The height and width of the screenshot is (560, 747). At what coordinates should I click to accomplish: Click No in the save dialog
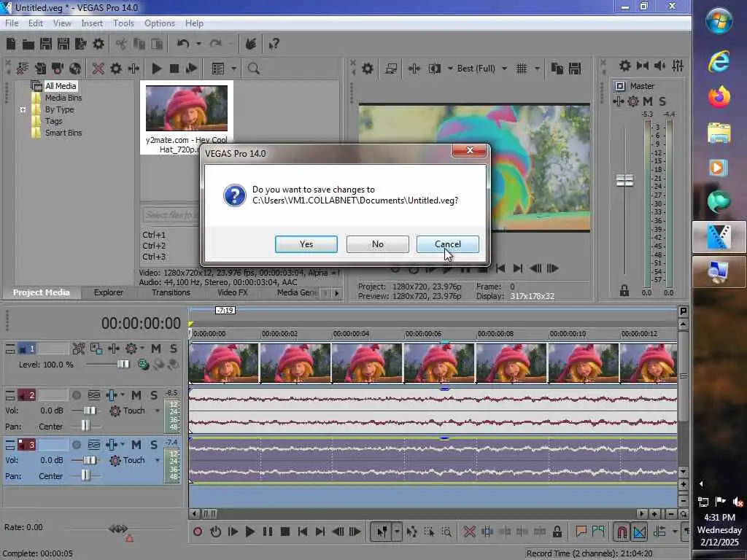377,244
